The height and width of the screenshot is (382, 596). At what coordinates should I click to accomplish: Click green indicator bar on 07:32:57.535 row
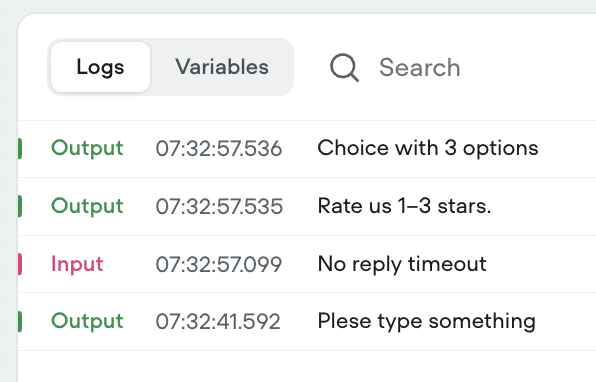tap(20, 206)
